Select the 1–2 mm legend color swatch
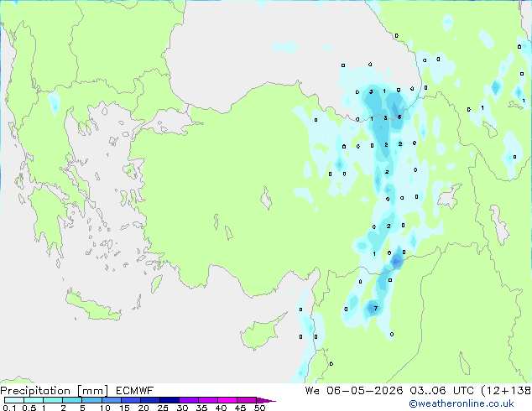The image size is (532, 411). 53,400
